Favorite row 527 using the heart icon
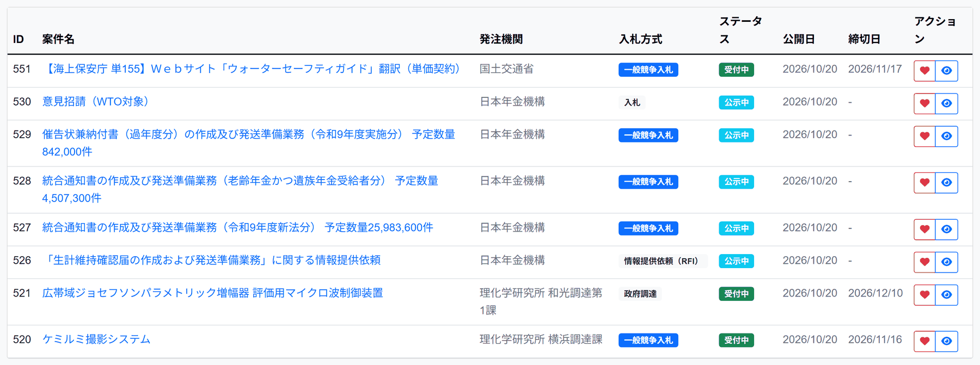Screen dimensions: 980x365 [924, 230]
